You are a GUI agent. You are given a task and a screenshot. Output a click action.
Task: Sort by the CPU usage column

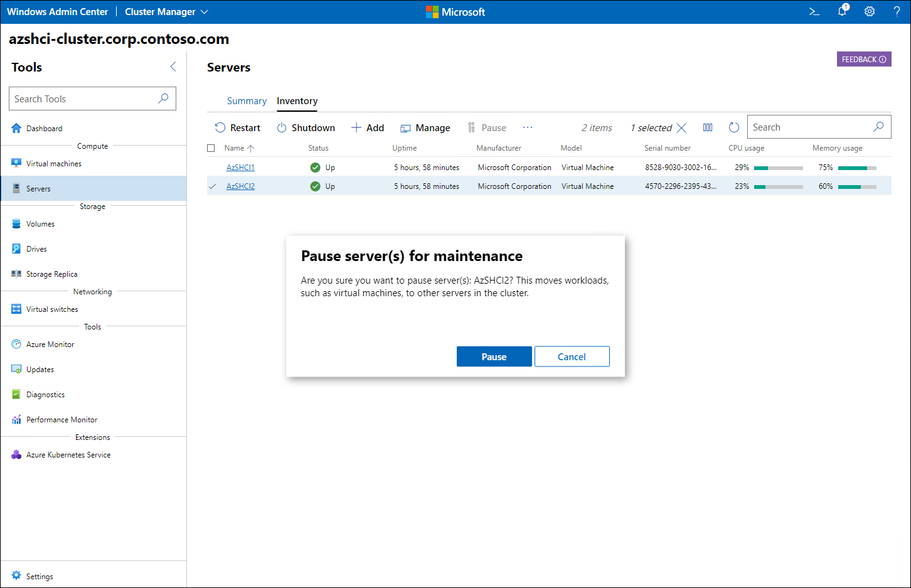pos(746,148)
